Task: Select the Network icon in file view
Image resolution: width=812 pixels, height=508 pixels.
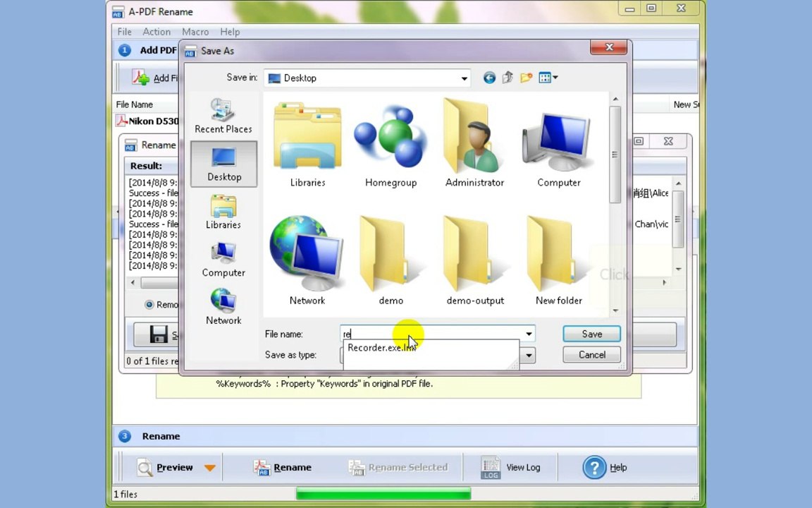Action: [307, 260]
